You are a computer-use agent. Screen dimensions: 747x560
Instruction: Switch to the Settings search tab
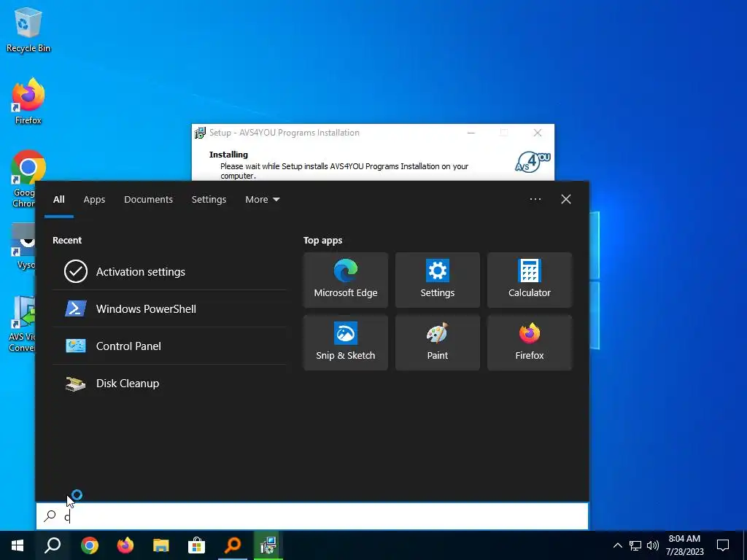[209, 200]
